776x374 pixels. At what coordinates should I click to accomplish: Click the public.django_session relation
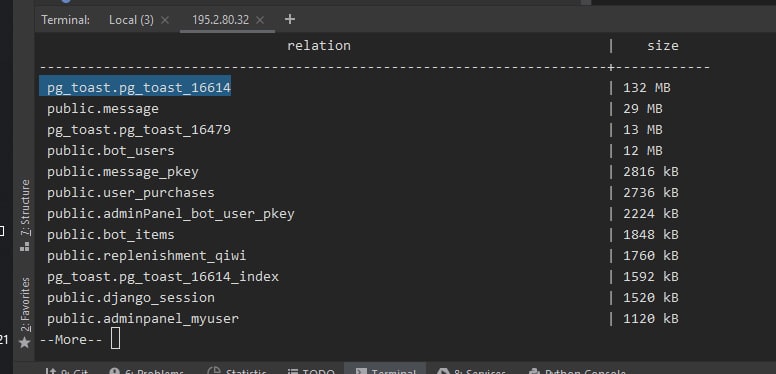click(x=131, y=298)
